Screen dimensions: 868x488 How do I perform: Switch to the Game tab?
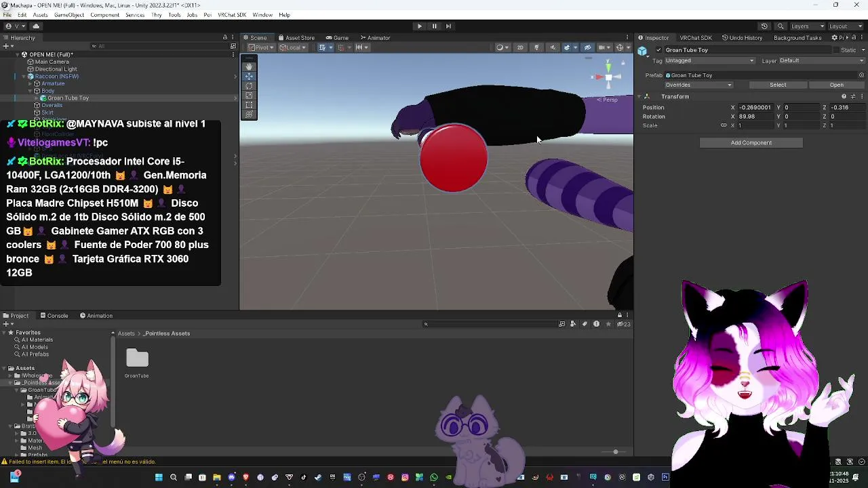[x=337, y=38]
